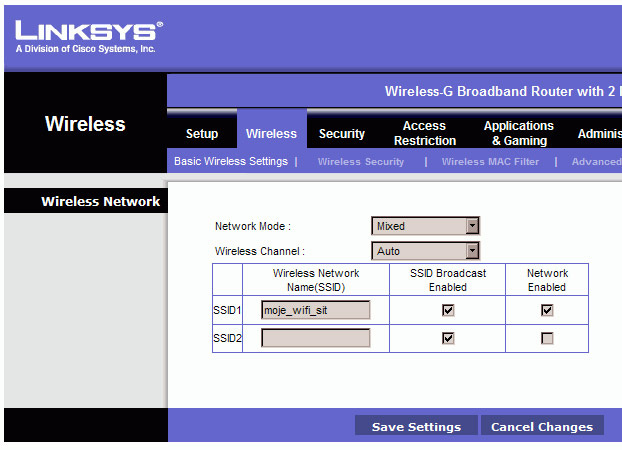This screenshot has height=450, width=622.
Task: Go to Applications & Gaming tab
Action: (x=519, y=133)
